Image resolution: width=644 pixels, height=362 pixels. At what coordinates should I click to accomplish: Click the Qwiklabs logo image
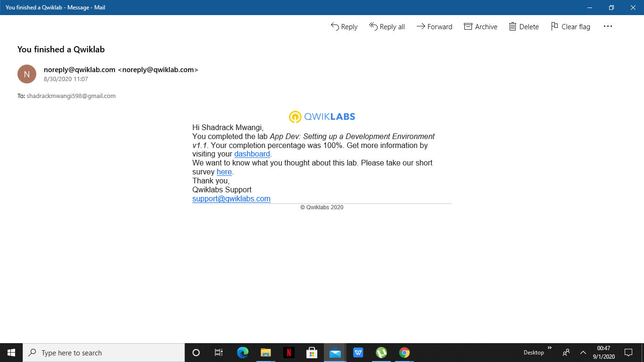coord(322,116)
